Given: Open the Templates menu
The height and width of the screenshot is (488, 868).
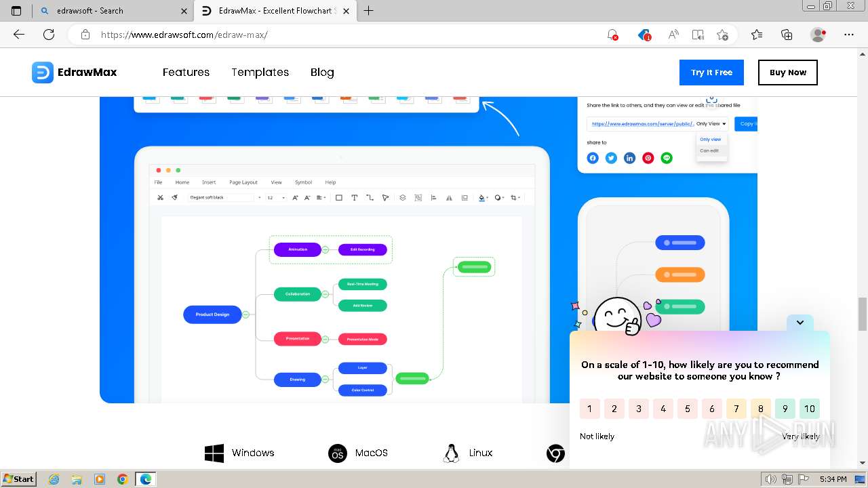Looking at the screenshot, I should (260, 73).
